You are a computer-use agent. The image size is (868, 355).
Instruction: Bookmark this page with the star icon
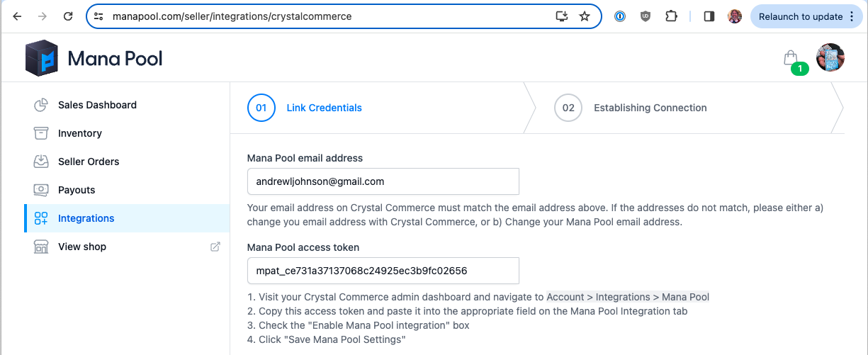pos(585,16)
